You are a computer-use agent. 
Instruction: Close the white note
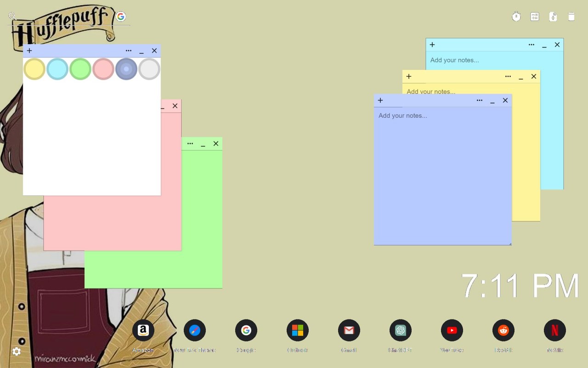click(x=154, y=51)
